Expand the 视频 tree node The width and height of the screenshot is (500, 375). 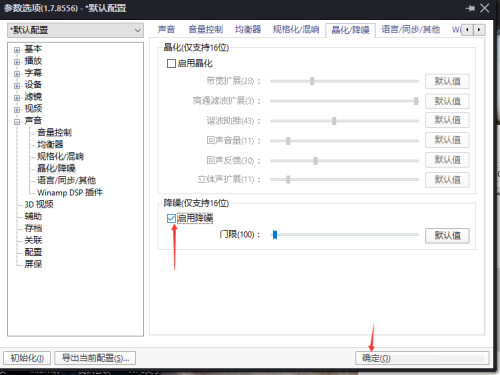tap(17, 110)
